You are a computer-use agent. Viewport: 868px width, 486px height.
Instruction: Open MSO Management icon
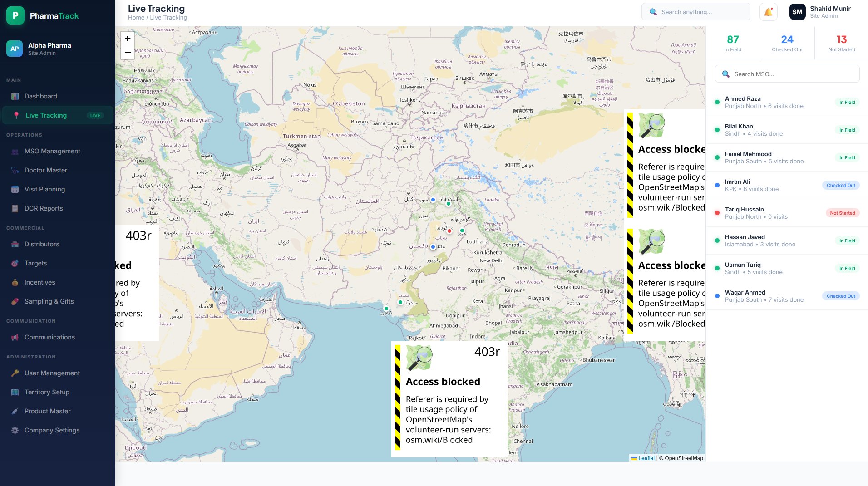tap(15, 151)
